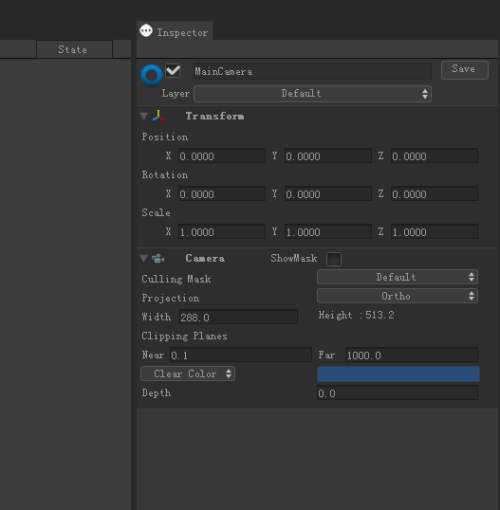Click the Depth value field
The height and width of the screenshot is (510, 500).
(x=397, y=393)
